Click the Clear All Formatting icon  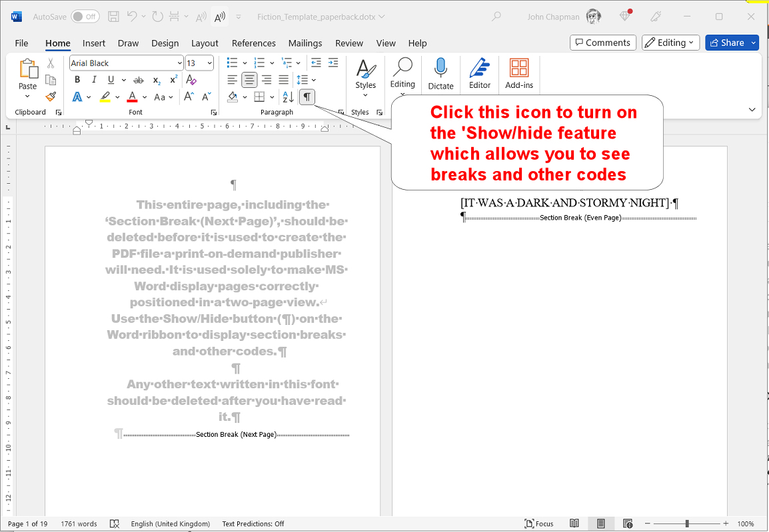(x=191, y=80)
